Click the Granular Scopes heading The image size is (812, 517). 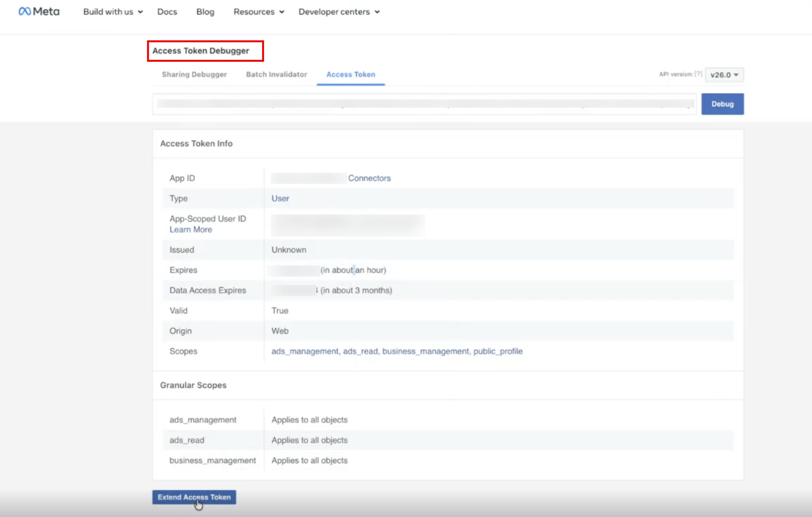pos(193,385)
